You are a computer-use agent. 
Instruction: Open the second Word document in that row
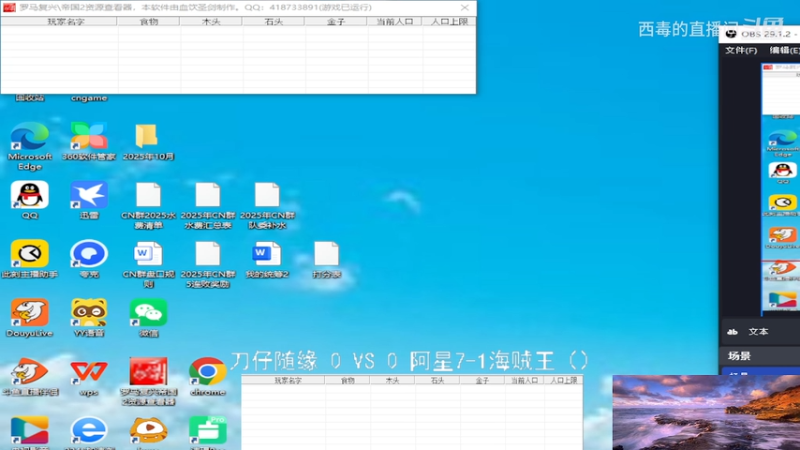click(267, 259)
